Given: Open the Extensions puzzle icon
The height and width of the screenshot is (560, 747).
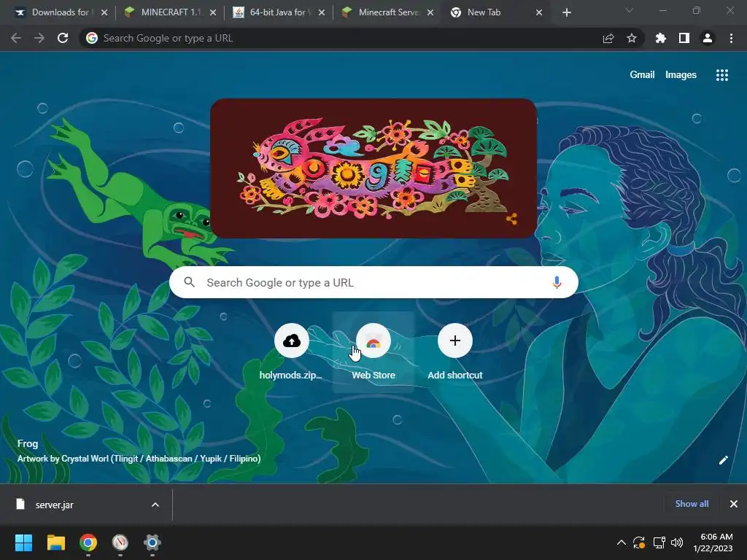Looking at the screenshot, I should pyautogui.click(x=660, y=38).
